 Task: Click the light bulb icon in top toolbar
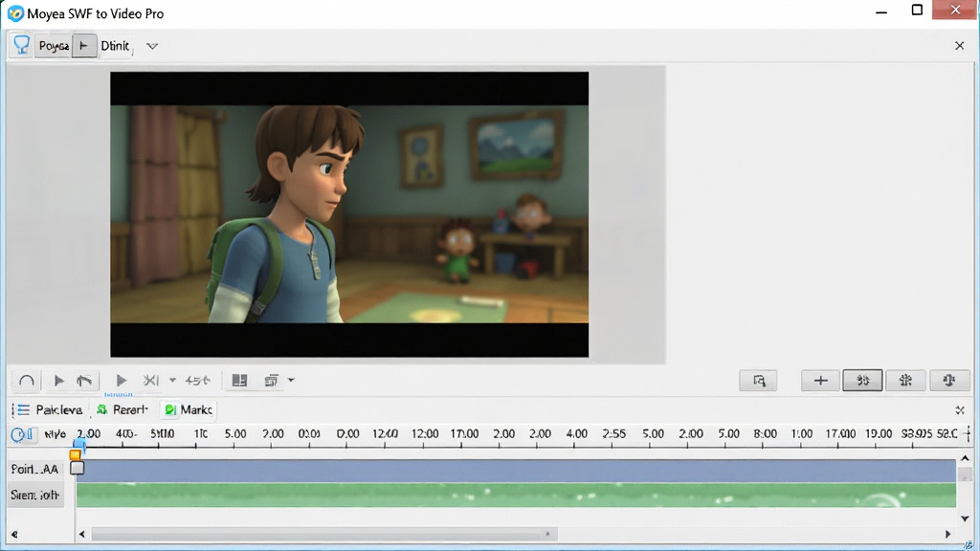(x=21, y=45)
